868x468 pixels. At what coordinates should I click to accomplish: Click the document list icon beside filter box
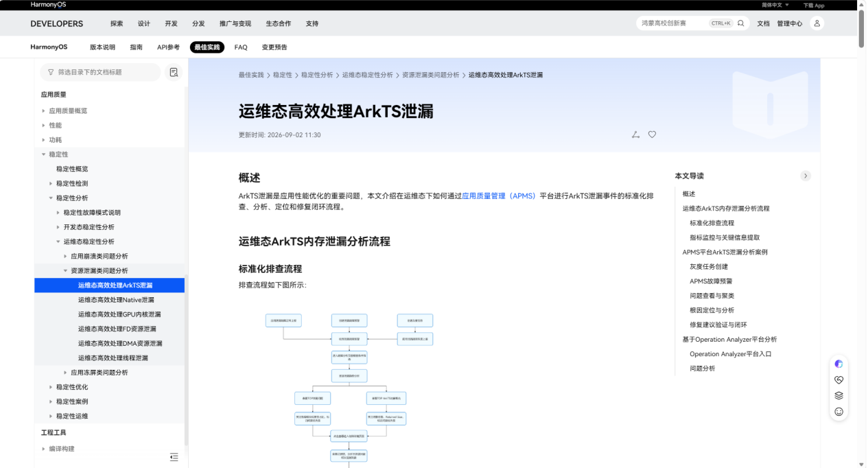click(x=174, y=72)
